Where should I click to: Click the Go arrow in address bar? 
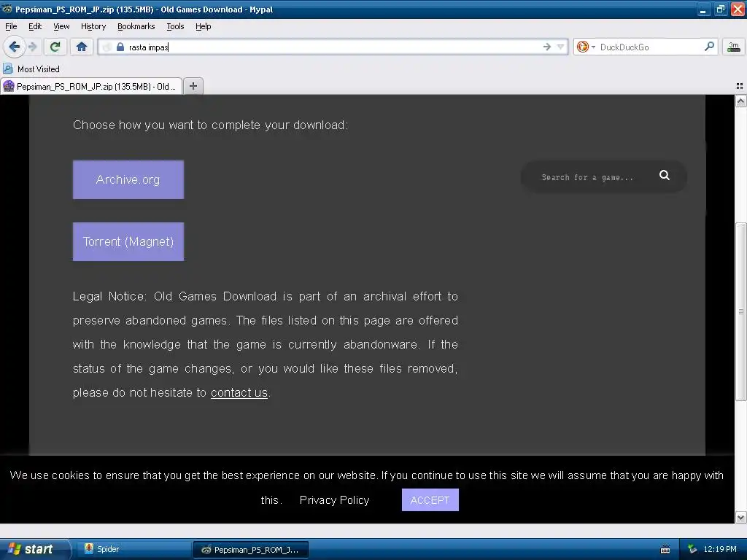(547, 47)
